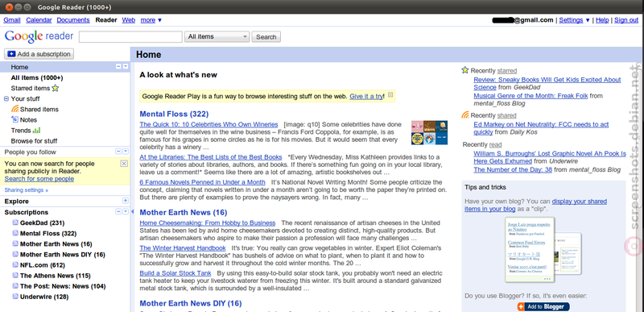The width and height of the screenshot is (644, 312).
Task: Click the plus icon on Add a subscription
Action: 11,54
